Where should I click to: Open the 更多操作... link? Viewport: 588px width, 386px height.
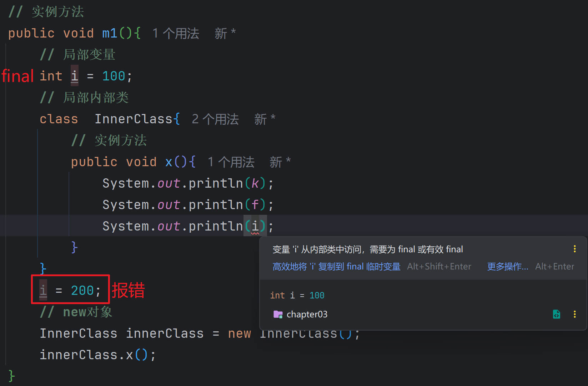[x=507, y=267]
